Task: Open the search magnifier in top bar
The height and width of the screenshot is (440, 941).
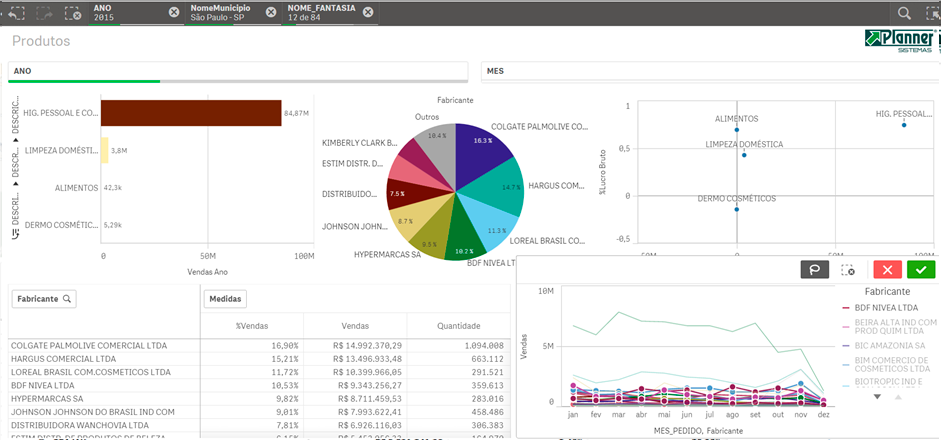Action: click(x=903, y=13)
